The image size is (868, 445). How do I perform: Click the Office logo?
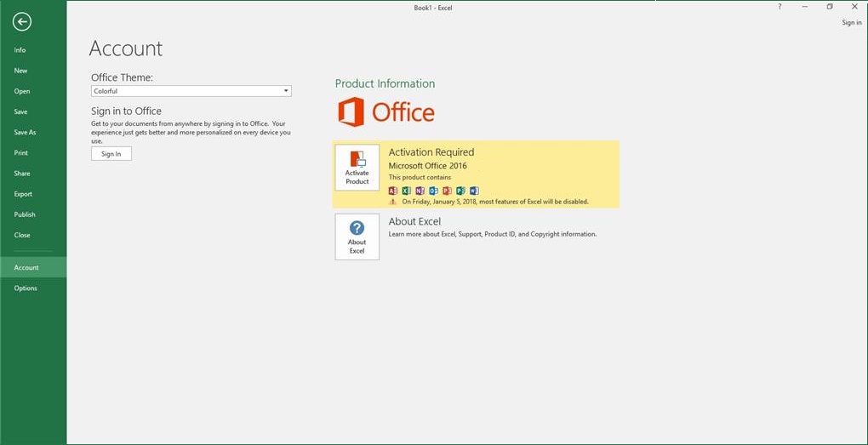386,112
